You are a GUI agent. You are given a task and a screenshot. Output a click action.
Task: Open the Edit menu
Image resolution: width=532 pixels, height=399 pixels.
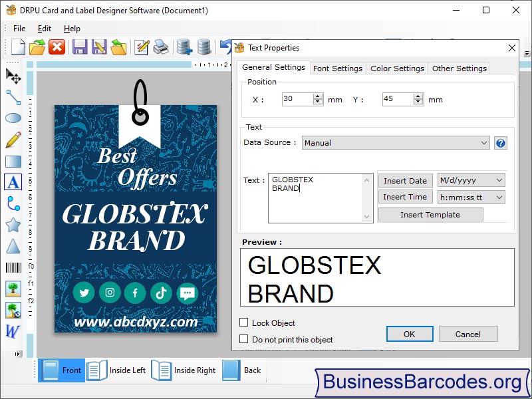pyautogui.click(x=44, y=29)
